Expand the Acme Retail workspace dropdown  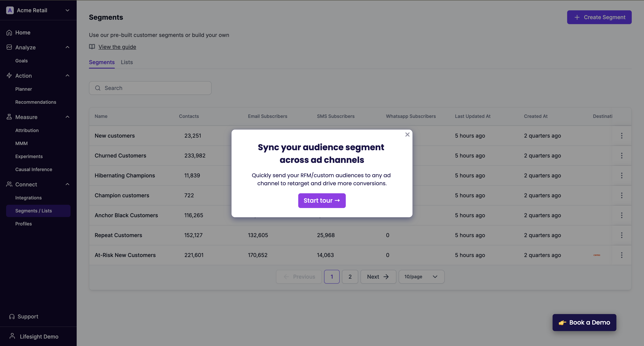pos(67,10)
